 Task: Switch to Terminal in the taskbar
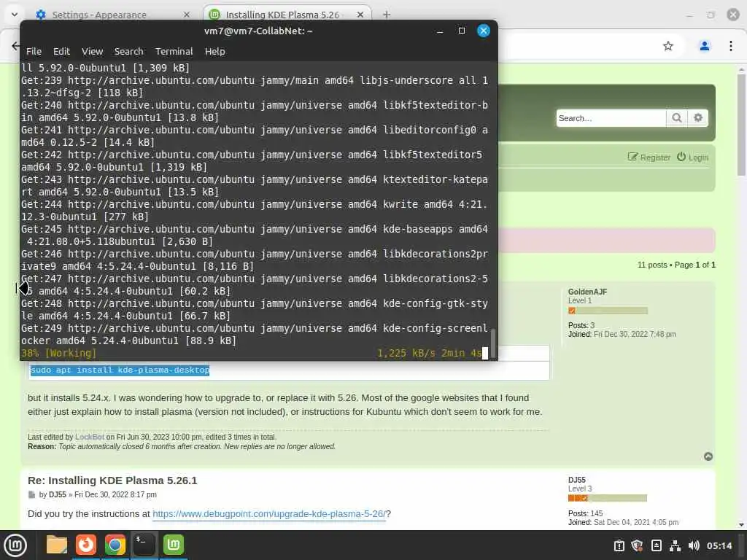pyautogui.click(x=144, y=545)
